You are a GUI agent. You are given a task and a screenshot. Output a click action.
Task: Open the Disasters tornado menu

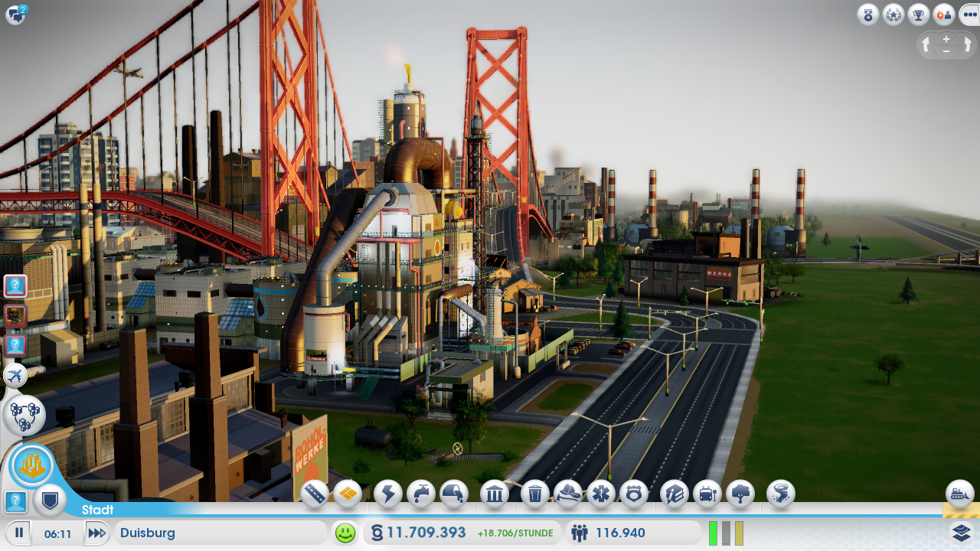(x=781, y=494)
